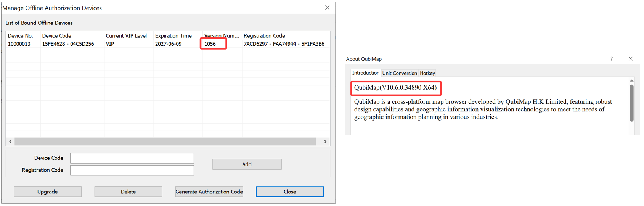644x206 pixels.
Task: Open the Introduction tab in About QubiMap
Action: [x=365, y=73]
